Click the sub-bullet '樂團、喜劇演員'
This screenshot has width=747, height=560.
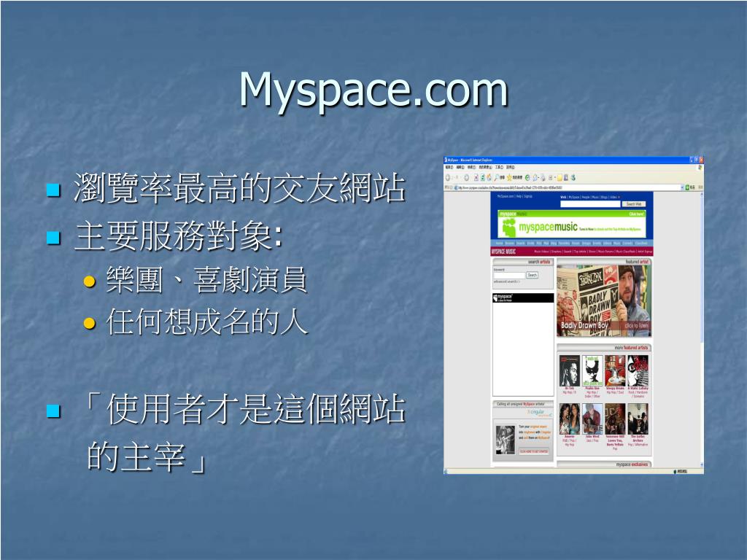[x=206, y=279]
